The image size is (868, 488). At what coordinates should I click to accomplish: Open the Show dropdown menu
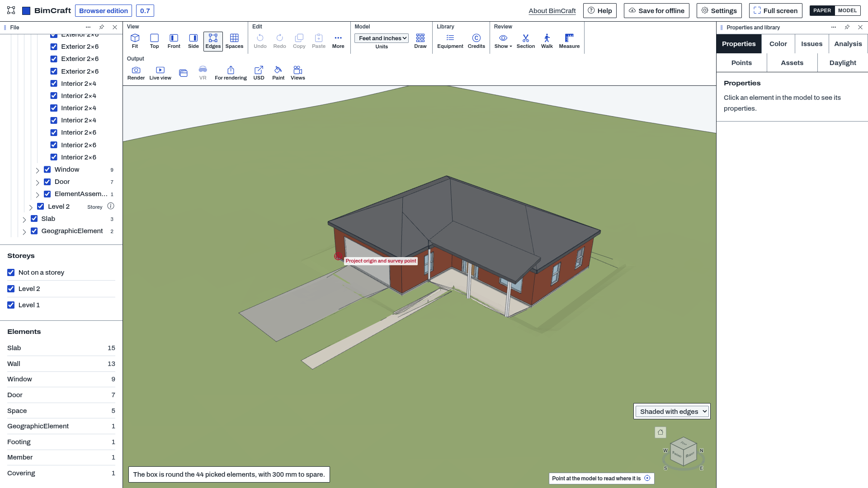(x=503, y=41)
